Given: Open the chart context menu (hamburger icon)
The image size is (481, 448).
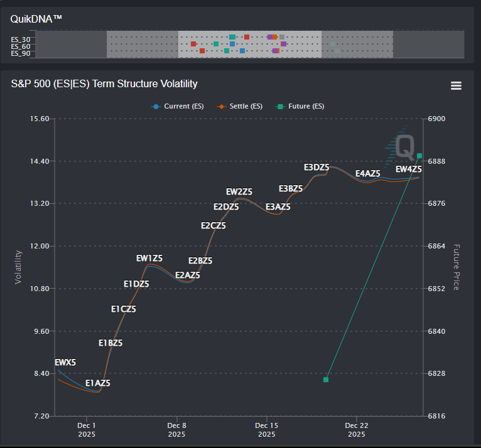Looking at the screenshot, I should [x=456, y=86].
